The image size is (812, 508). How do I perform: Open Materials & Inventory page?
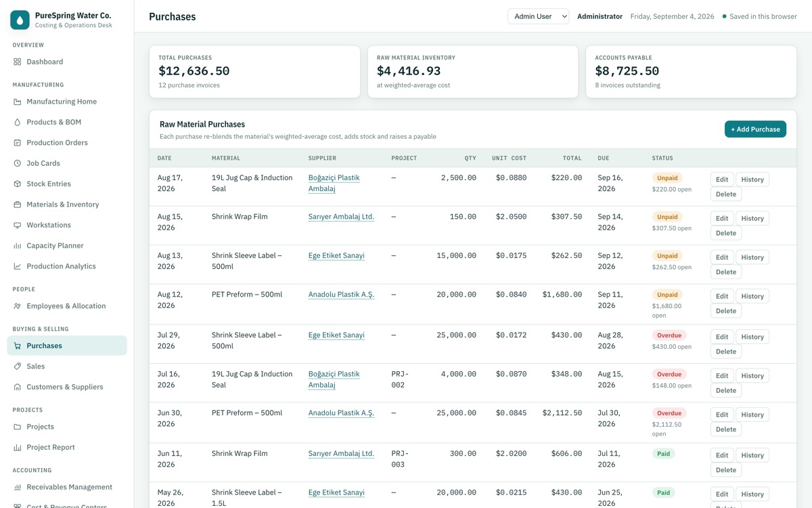[x=67, y=205]
